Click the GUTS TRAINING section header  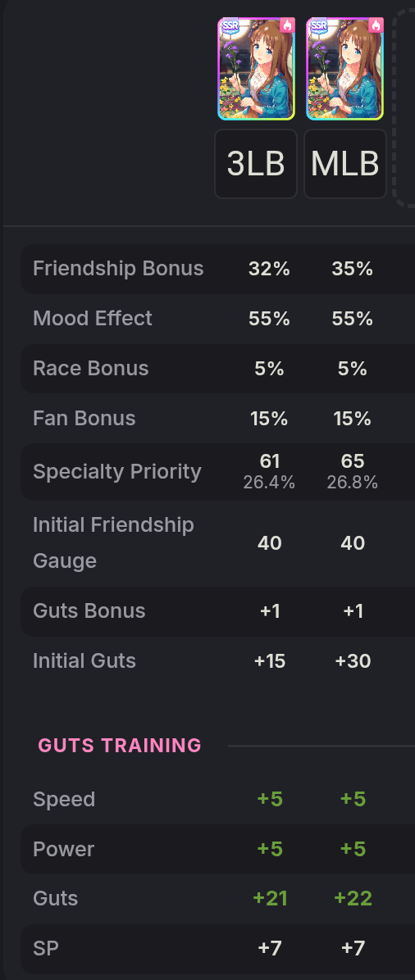(x=121, y=746)
